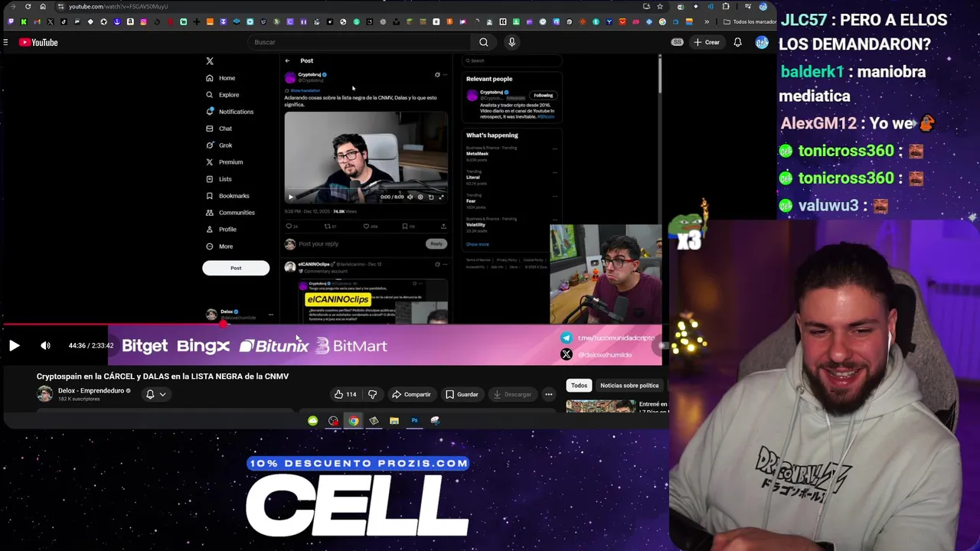Open File Explorer folder in the taskbar

click(x=394, y=420)
